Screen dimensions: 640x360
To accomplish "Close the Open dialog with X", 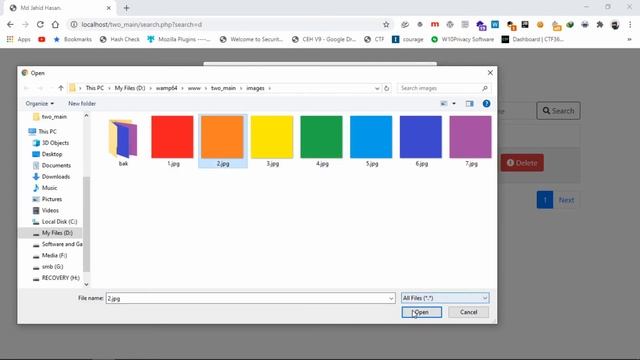I will pos(490,73).
